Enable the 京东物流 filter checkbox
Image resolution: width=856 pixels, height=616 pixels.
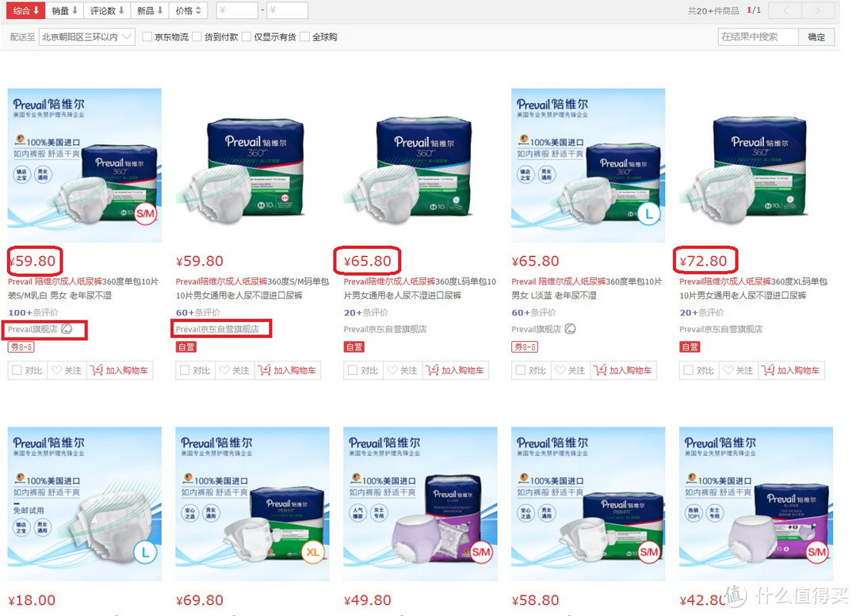147,36
